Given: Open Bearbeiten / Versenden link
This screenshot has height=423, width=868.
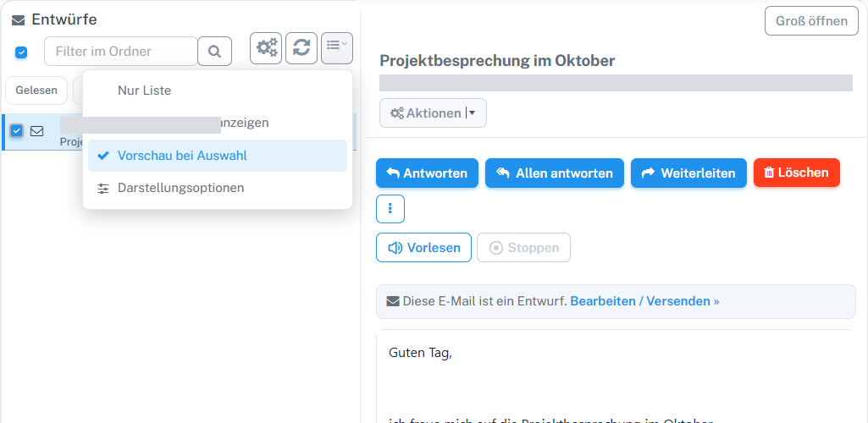Looking at the screenshot, I should 645,301.
